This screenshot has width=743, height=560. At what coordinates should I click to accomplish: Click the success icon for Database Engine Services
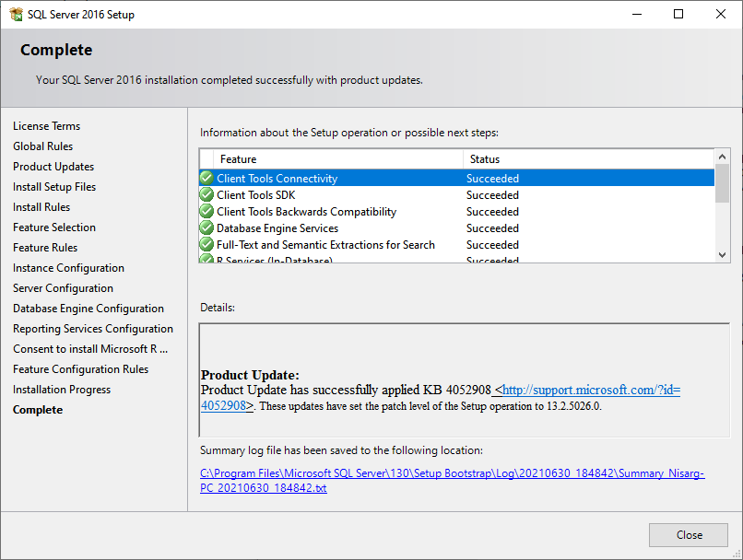click(x=206, y=227)
